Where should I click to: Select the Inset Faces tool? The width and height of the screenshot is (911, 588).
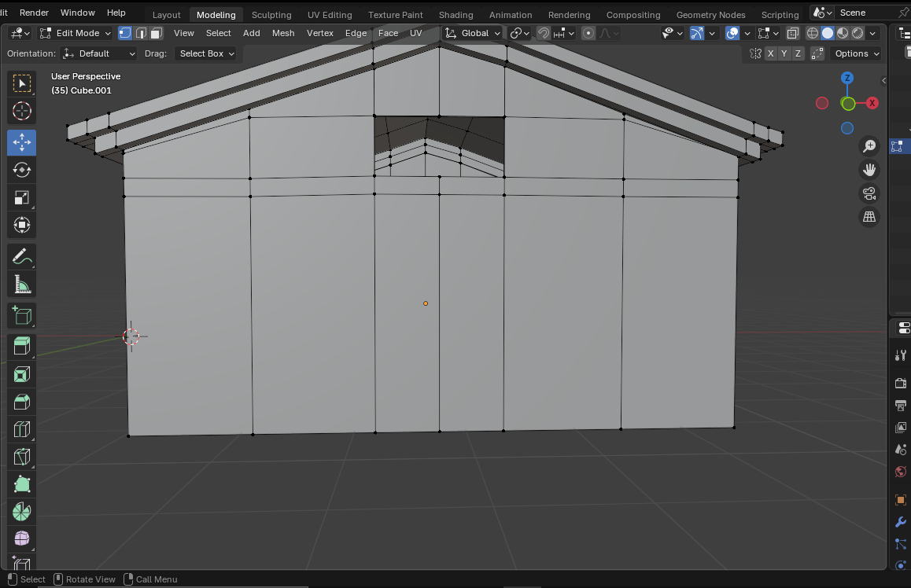point(21,374)
